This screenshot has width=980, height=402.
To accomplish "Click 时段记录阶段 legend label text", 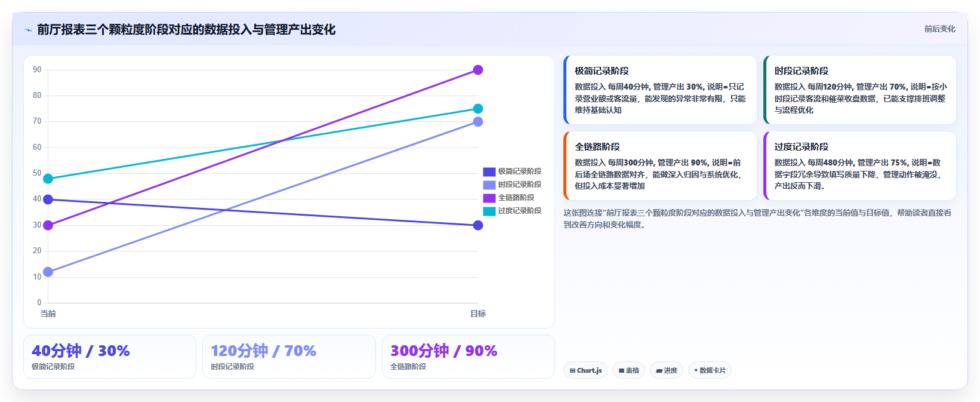I will [520, 185].
